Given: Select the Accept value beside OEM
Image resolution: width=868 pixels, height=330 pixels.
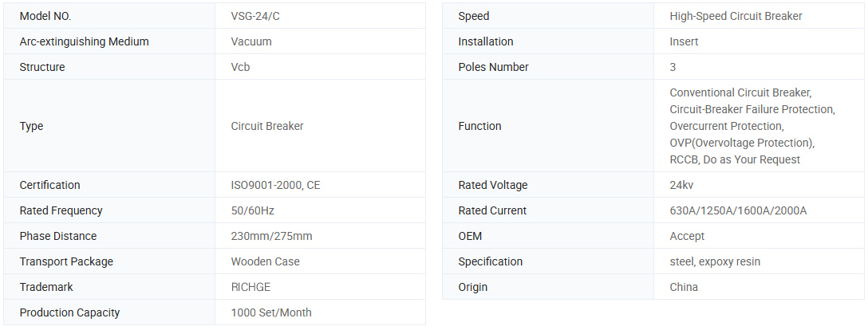Looking at the screenshot, I should tap(687, 236).
